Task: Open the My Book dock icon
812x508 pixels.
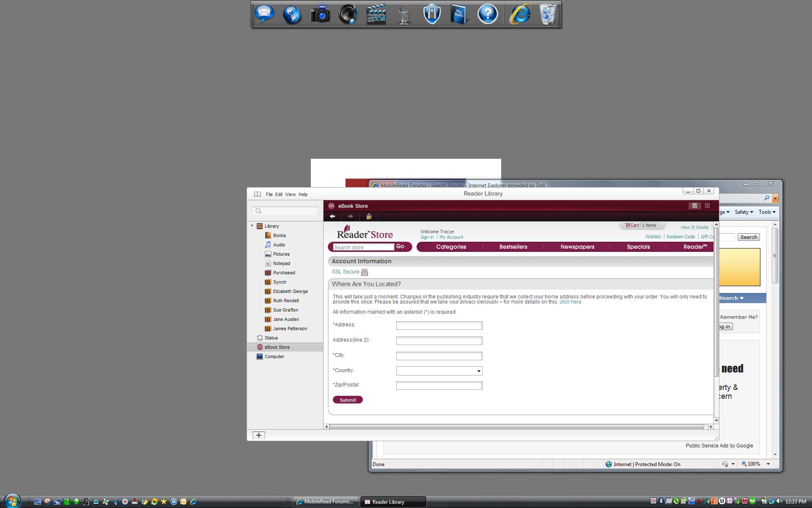Action: coord(459,15)
